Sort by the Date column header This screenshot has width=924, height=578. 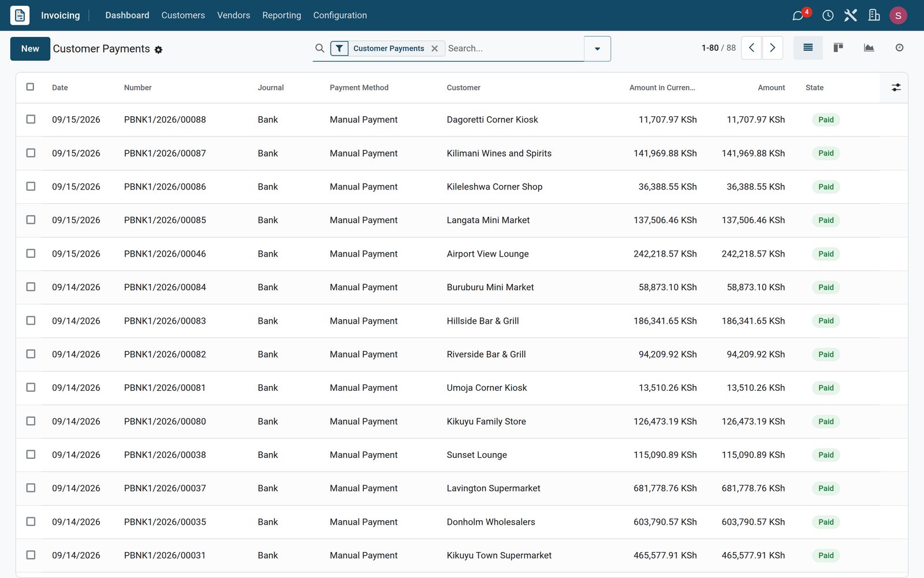pyautogui.click(x=60, y=88)
